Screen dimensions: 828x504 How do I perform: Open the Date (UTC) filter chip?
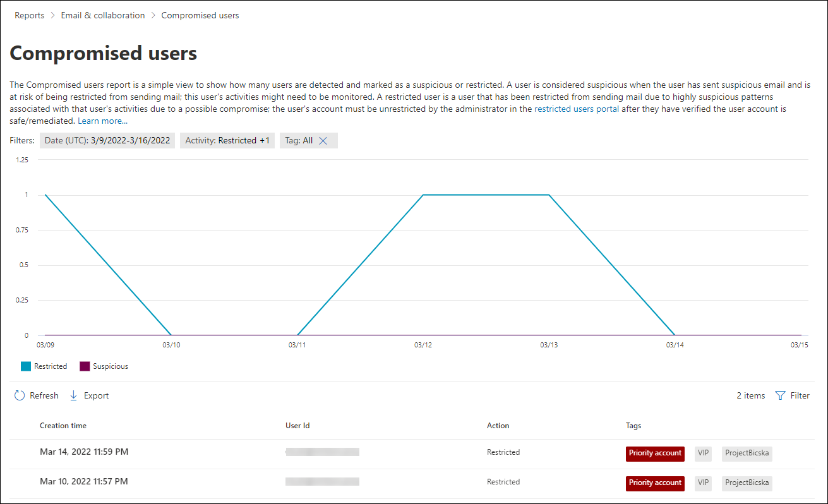(x=107, y=141)
